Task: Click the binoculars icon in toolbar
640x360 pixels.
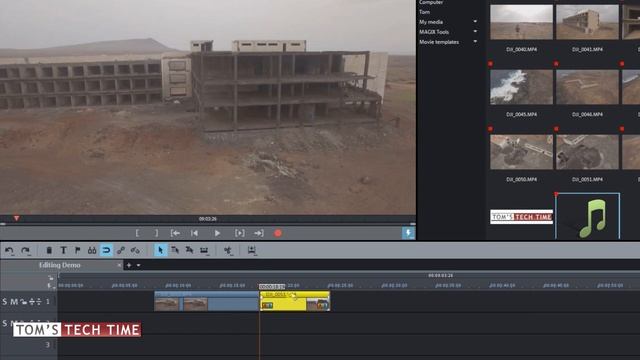Action: pyautogui.click(x=92, y=250)
